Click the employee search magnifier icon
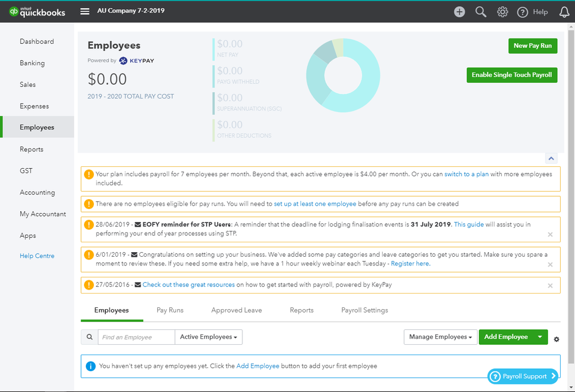 89,337
